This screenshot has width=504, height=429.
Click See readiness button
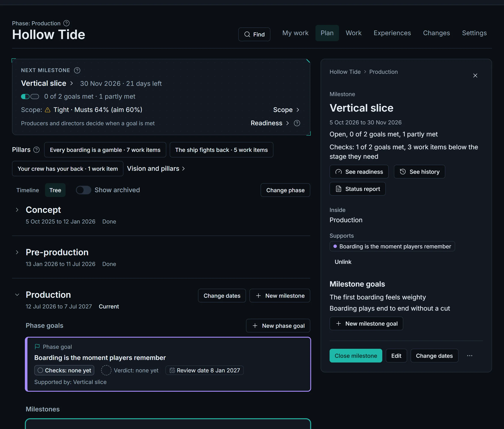359,172
